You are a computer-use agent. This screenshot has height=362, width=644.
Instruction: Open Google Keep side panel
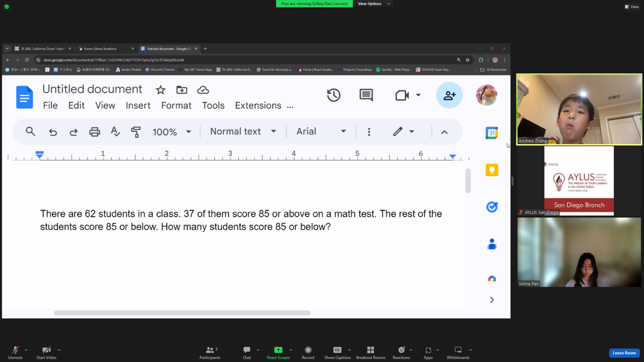492,170
